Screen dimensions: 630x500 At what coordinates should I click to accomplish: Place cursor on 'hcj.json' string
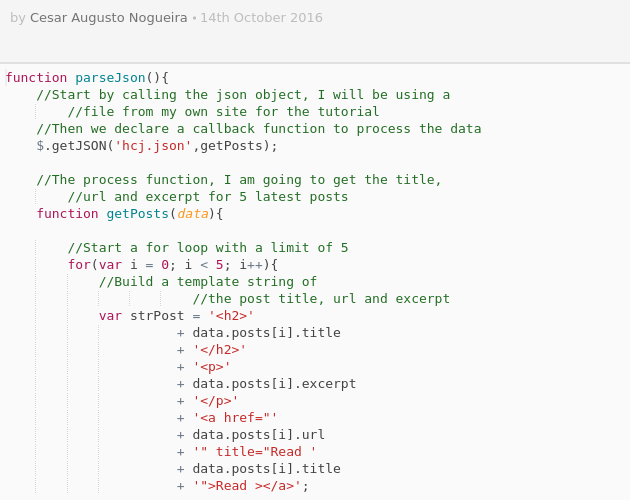[153, 145]
